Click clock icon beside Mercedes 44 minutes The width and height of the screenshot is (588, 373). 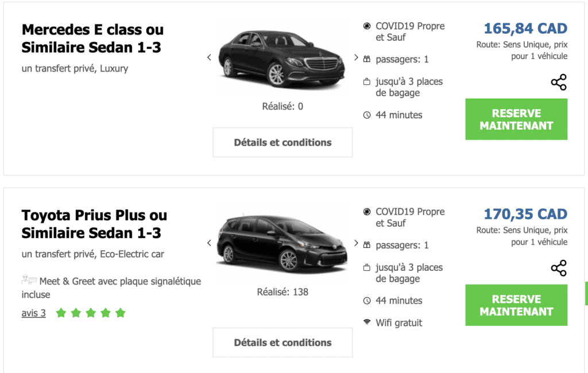(x=367, y=115)
